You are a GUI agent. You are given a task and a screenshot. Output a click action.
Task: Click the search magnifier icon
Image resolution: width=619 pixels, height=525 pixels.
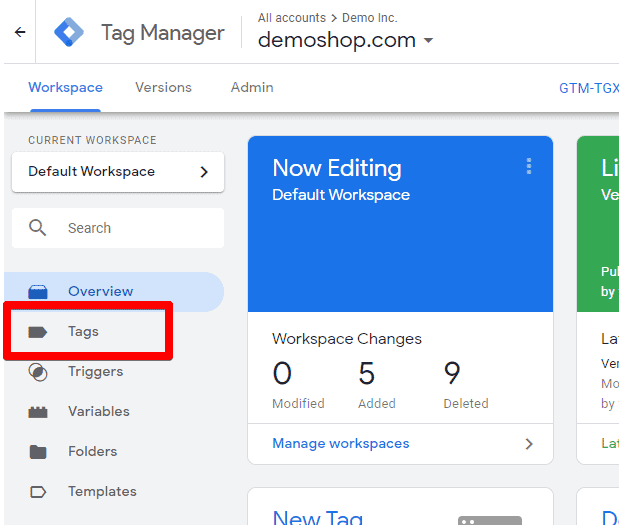pyautogui.click(x=38, y=228)
